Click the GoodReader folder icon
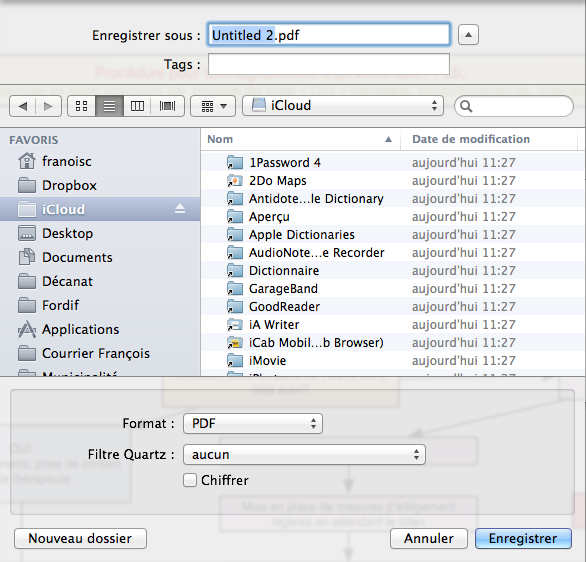The height and width of the screenshot is (562, 586). [235, 306]
